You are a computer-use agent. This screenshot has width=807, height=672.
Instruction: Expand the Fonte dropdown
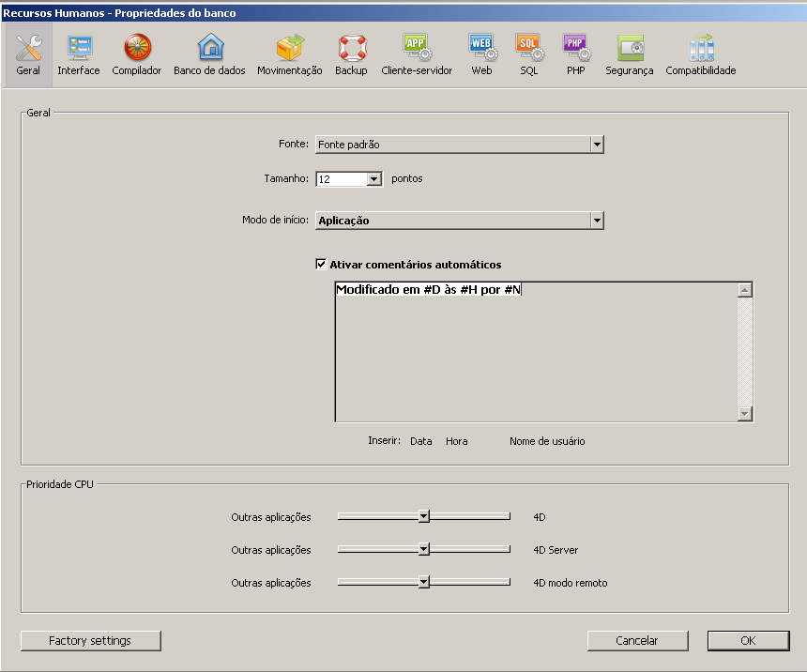597,145
